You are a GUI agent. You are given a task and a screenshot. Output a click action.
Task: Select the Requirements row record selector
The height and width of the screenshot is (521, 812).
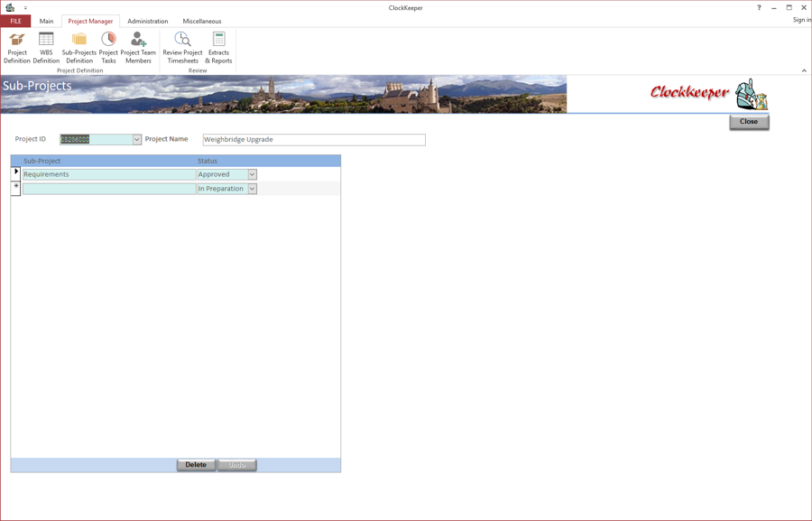pos(16,174)
